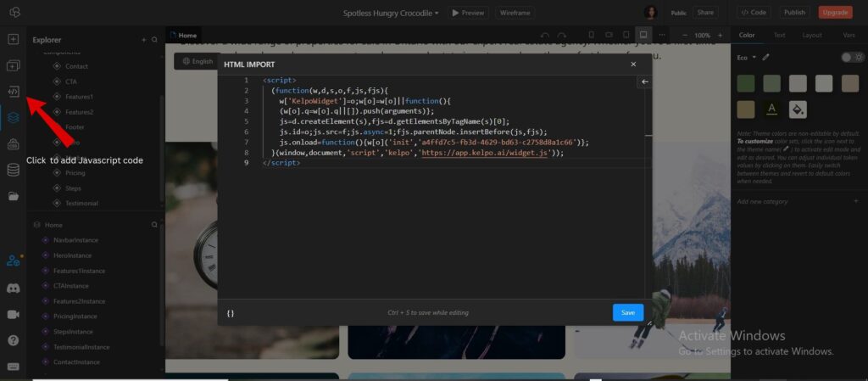The image size is (868, 381).
Task: Open the Eco theme dropdown
Action: [747, 57]
